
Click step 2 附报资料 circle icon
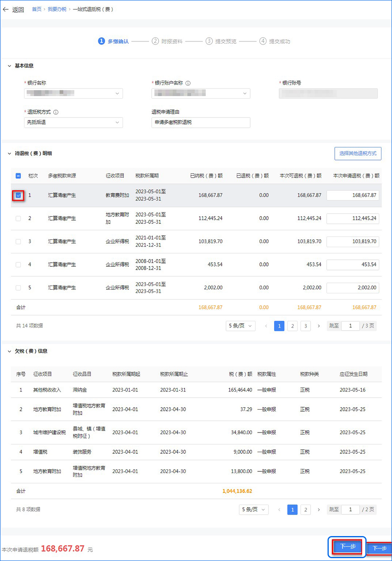[x=155, y=41]
